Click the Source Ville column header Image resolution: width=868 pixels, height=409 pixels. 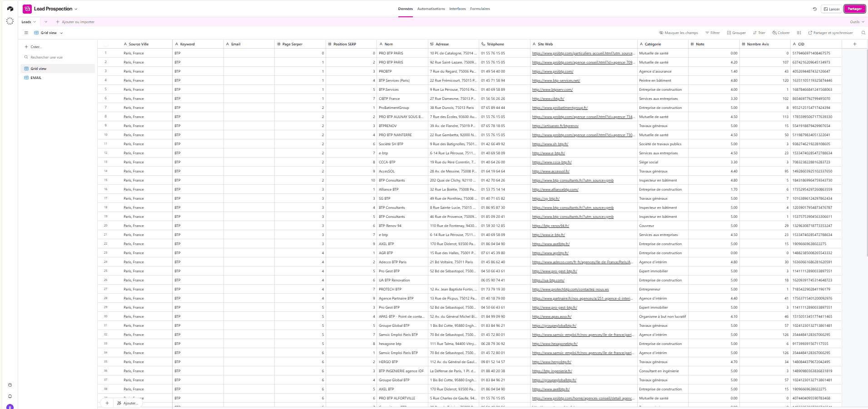[x=148, y=44]
